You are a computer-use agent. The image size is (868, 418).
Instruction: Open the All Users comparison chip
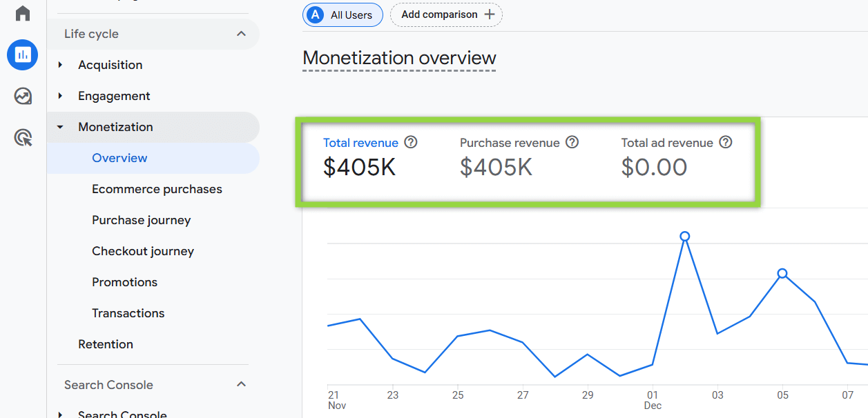343,14
